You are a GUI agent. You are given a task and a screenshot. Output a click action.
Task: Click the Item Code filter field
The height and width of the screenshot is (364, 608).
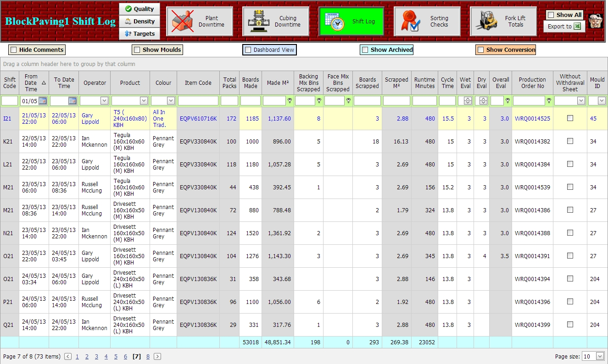(x=198, y=100)
